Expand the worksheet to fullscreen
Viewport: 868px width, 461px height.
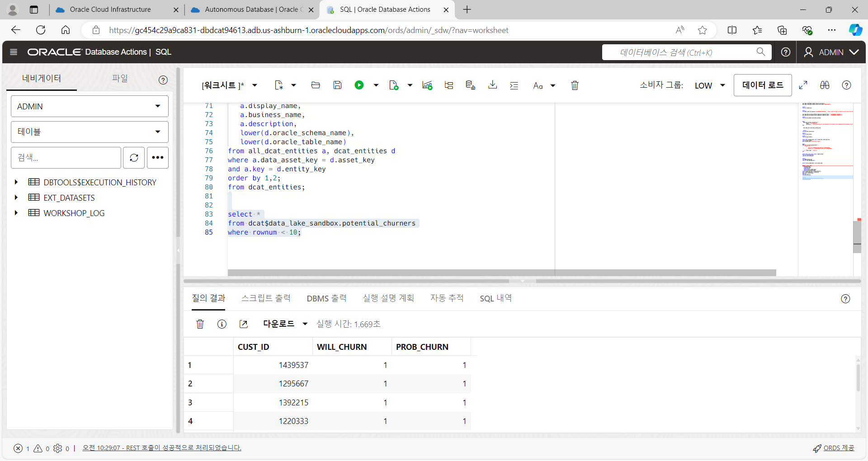(x=803, y=85)
